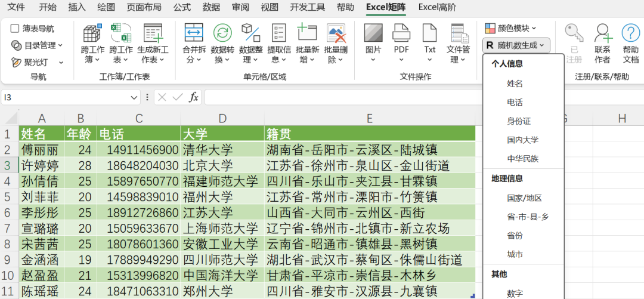Choose 国内大学 in the menu
The height and width of the screenshot is (299, 644).
(x=524, y=140)
